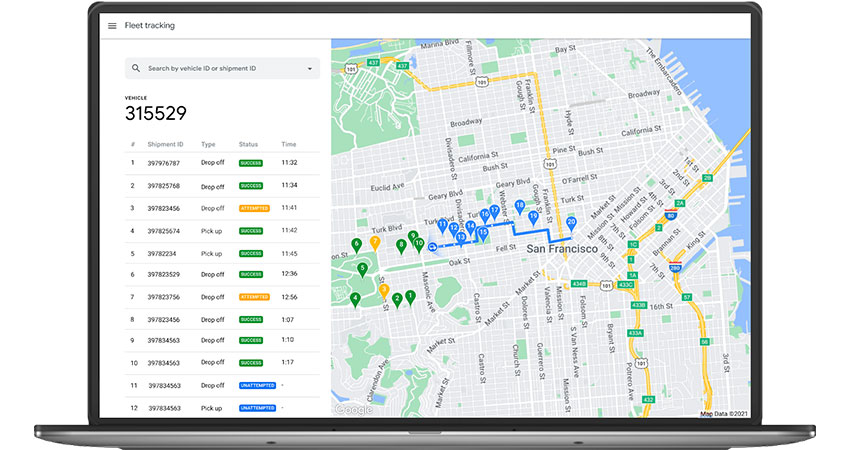This screenshot has width=850, height=450.
Task: Select shipment ID 39782234
Action: (162, 254)
